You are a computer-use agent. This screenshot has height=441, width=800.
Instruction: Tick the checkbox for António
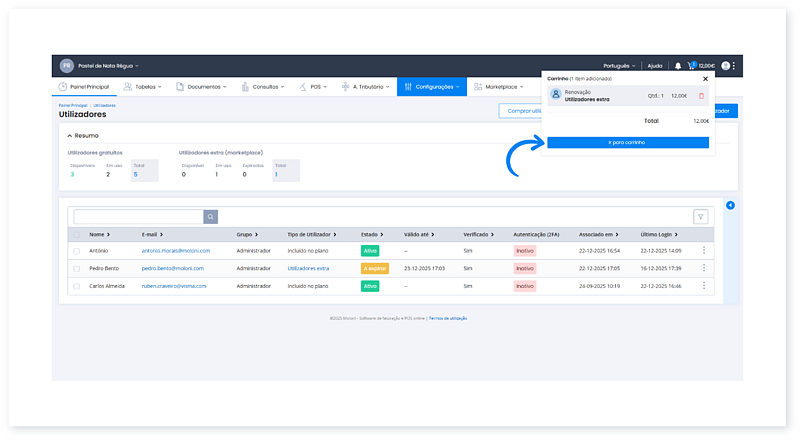[x=77, y=251]
